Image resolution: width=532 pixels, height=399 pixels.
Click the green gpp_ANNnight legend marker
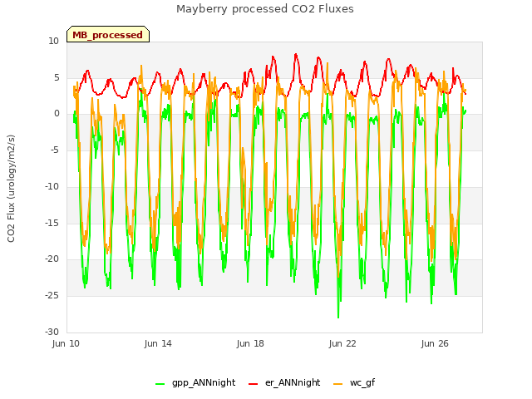coord(160,384)
